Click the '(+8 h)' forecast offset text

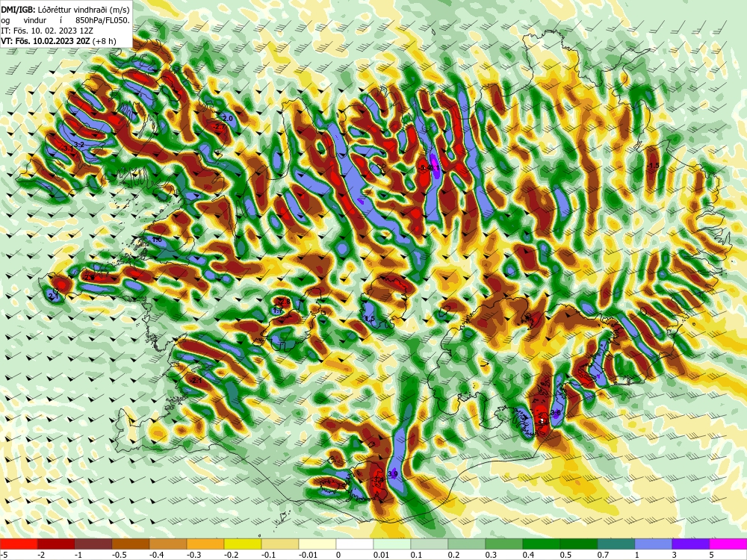pos(105,41)
